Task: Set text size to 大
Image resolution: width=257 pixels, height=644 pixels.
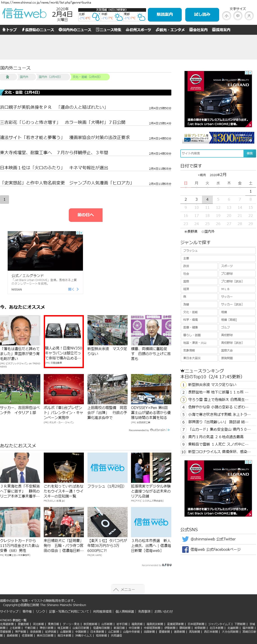Action: tap(249, 16)
